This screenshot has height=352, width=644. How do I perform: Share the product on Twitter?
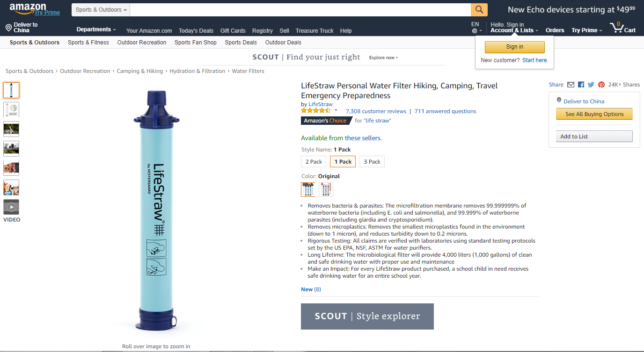[591, 85]
